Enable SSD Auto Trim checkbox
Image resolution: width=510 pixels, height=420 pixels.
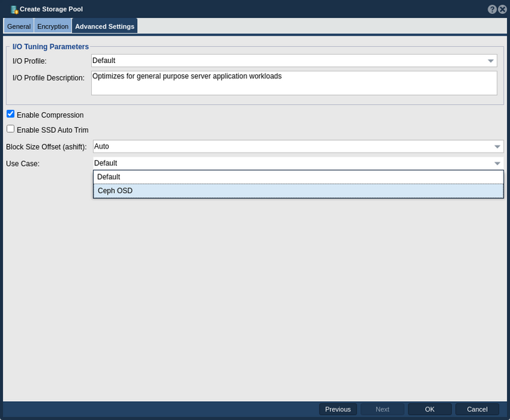(x=11, y=129)
